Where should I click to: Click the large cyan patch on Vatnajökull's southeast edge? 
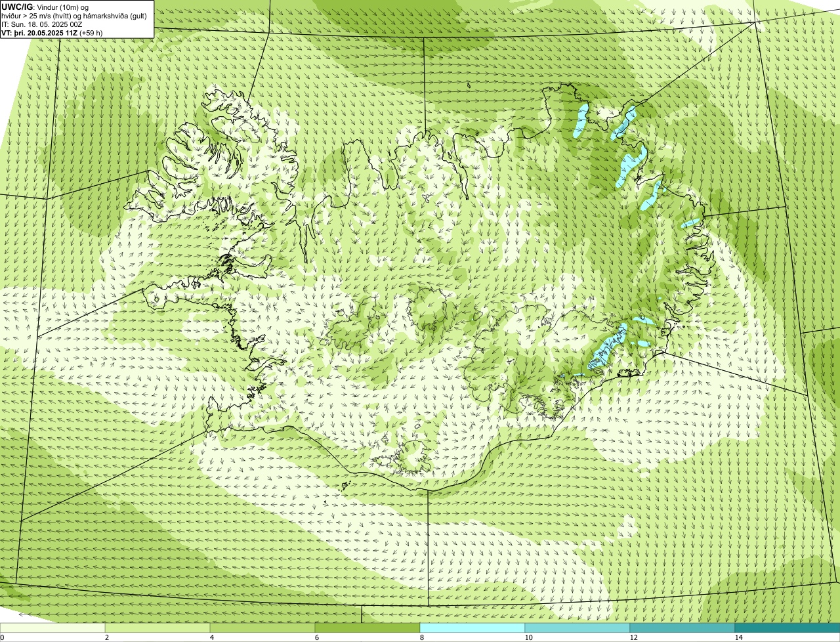606,347
